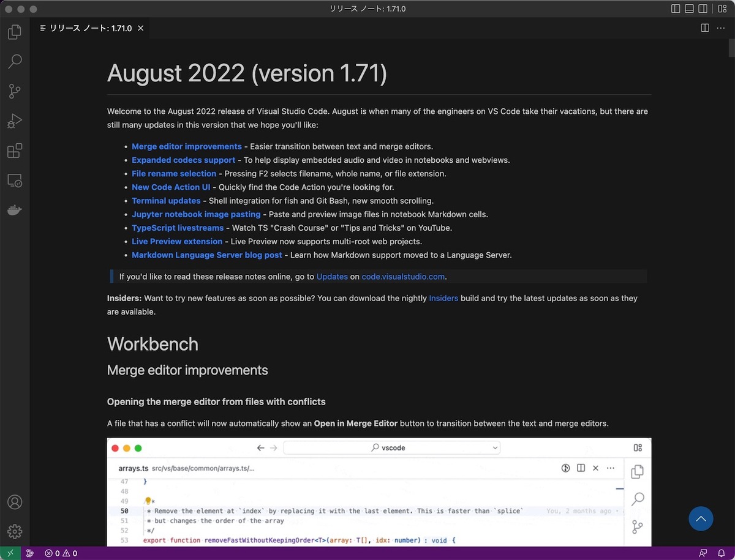735x560 pixels.
Task: Open the Remote Explorer view
Action: point(15,181)
